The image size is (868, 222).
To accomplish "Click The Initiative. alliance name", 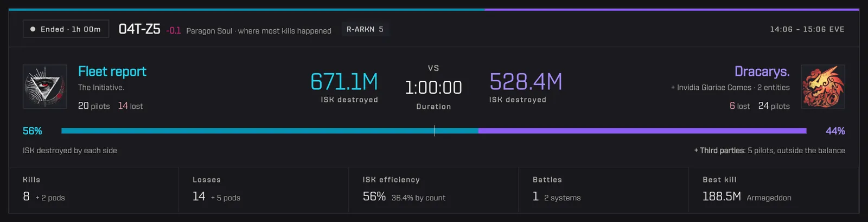I will click(x=101, y=87).
